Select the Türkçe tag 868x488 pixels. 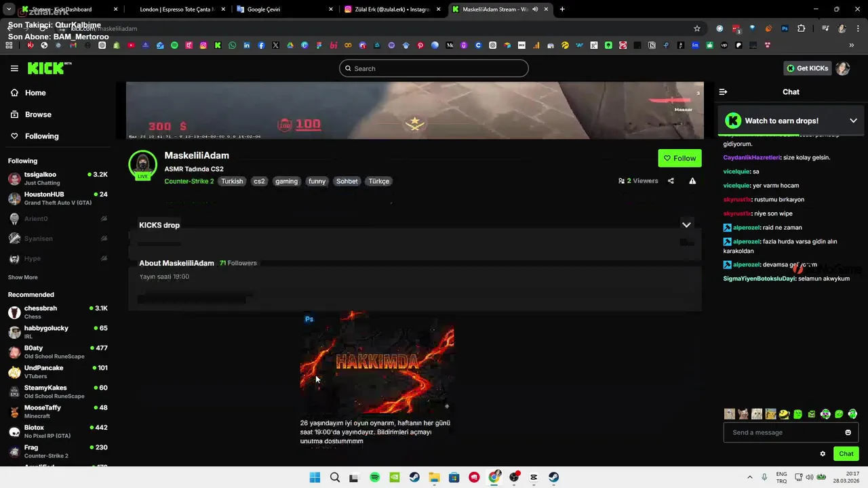379,181
